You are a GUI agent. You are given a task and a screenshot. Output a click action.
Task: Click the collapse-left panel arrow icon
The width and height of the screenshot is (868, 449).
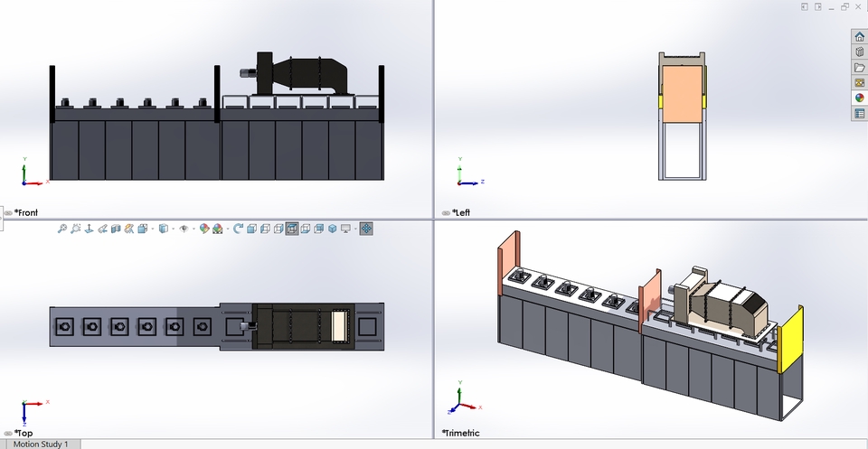(x=805, y=6)
